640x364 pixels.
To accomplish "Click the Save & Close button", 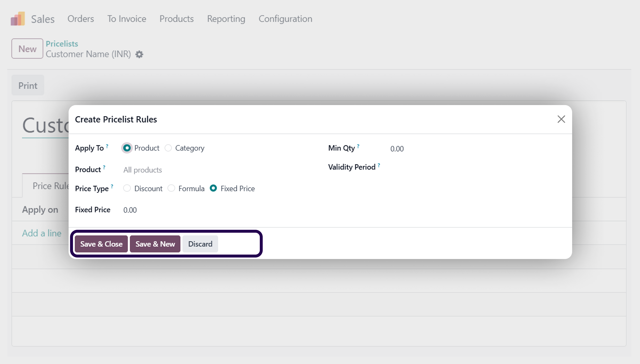I will 101,244.
